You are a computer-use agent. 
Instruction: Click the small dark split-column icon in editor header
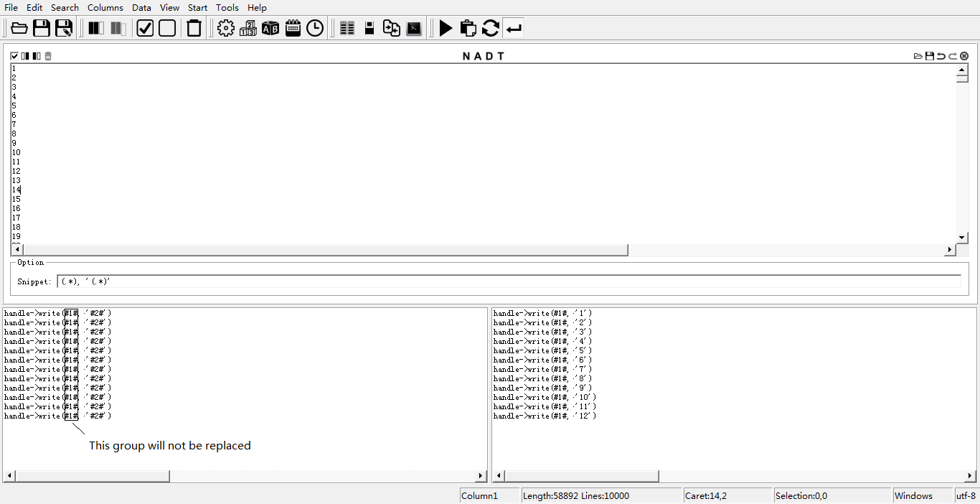pos(37,56)
